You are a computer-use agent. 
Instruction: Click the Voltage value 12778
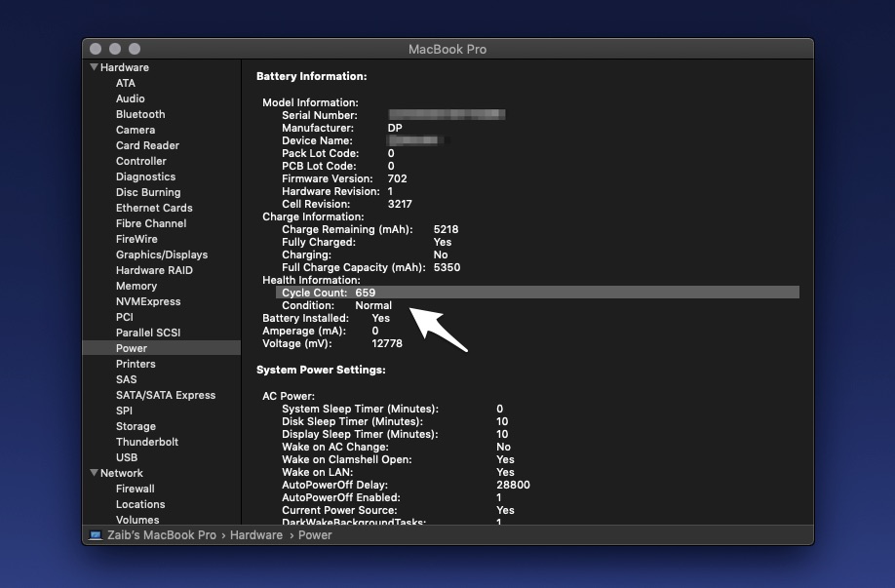387,343
